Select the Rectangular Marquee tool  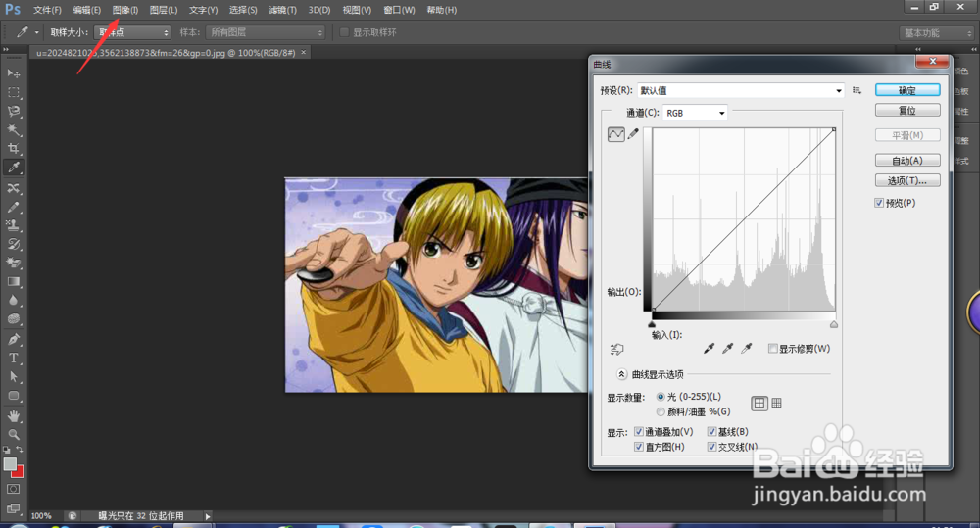coord(13,92)
